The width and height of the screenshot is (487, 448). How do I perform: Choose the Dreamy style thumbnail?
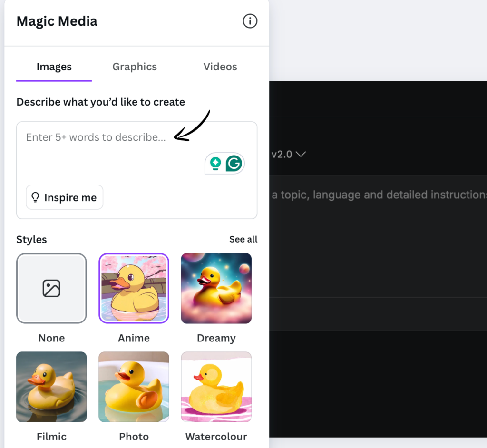[x=216, y=288]
